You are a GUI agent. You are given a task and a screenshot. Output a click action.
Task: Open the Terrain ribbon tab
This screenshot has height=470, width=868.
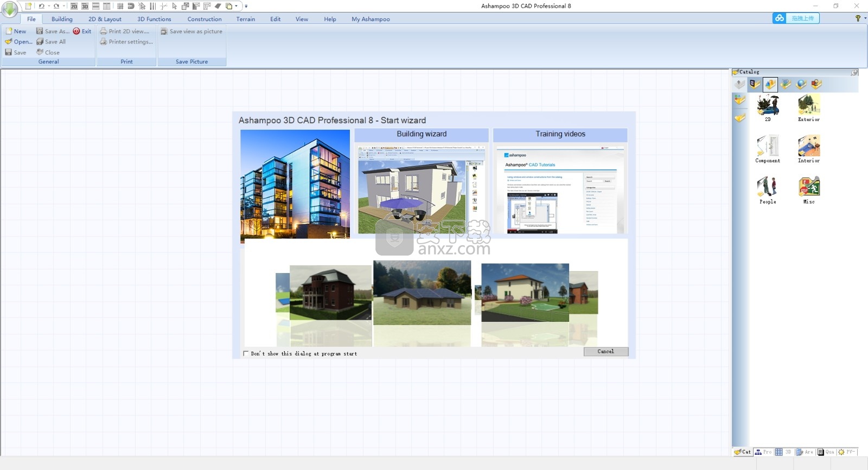(x=246, y=19)
